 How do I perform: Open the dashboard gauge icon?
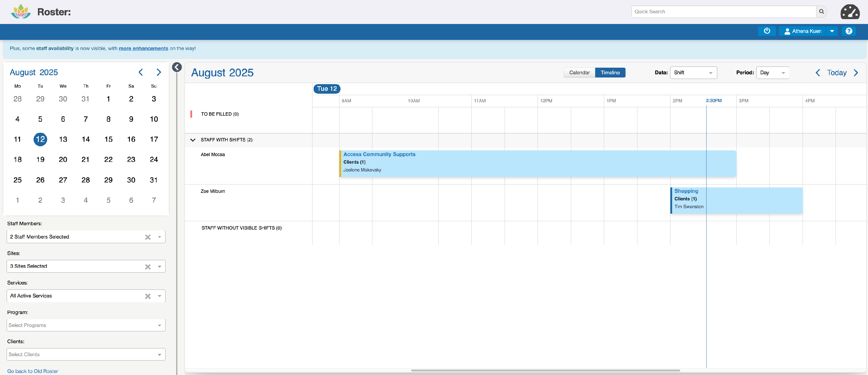(x=850, y=12)
